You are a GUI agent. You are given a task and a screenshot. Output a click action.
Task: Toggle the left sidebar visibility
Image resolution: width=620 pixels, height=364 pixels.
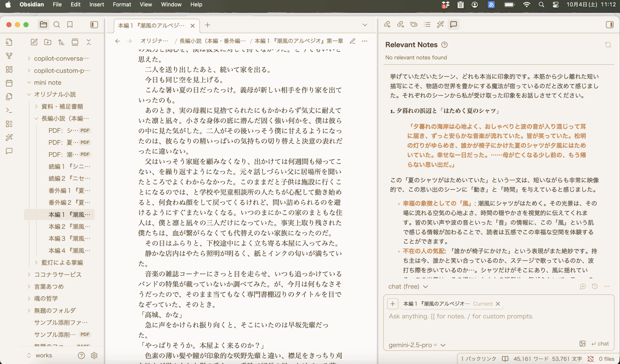tap(94, 25)
